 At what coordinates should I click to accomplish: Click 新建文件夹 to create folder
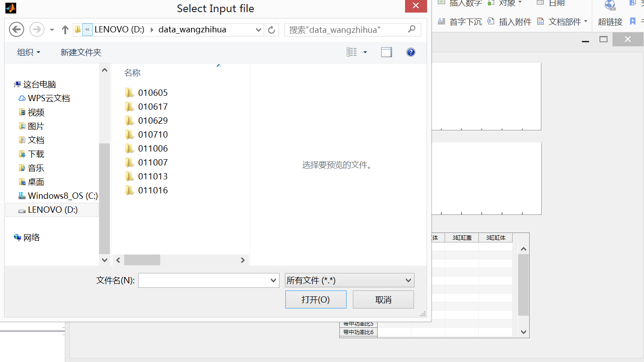pyautogui.click(x=81, y=52)
